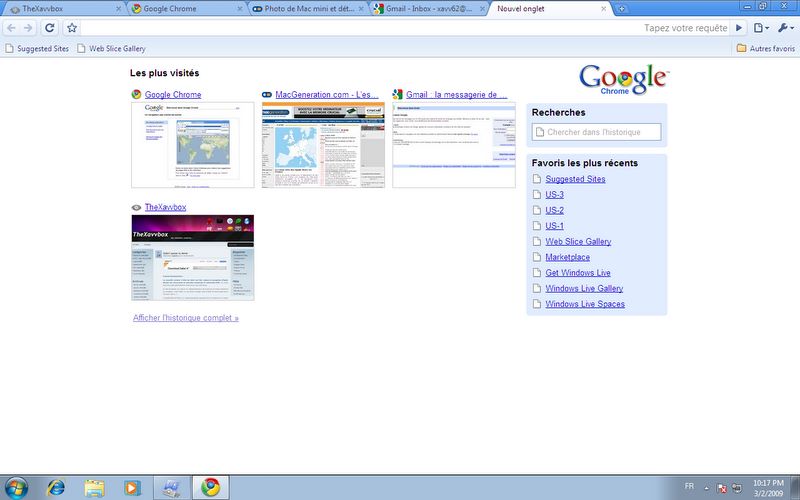The image size is (800, 500).
Task: Click the new tab plus button
Action: point(621,9)
